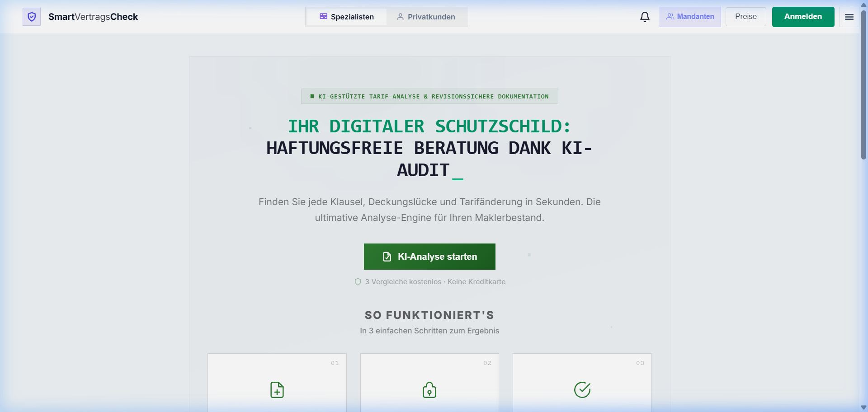Open the Preise page
Viewport: 868px width, 412px height.
745,17
